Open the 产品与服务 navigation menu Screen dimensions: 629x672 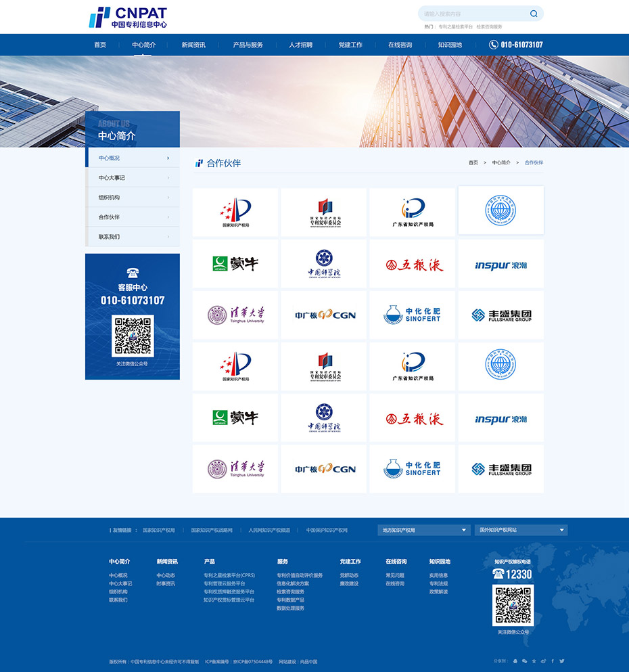coord(248,45)
